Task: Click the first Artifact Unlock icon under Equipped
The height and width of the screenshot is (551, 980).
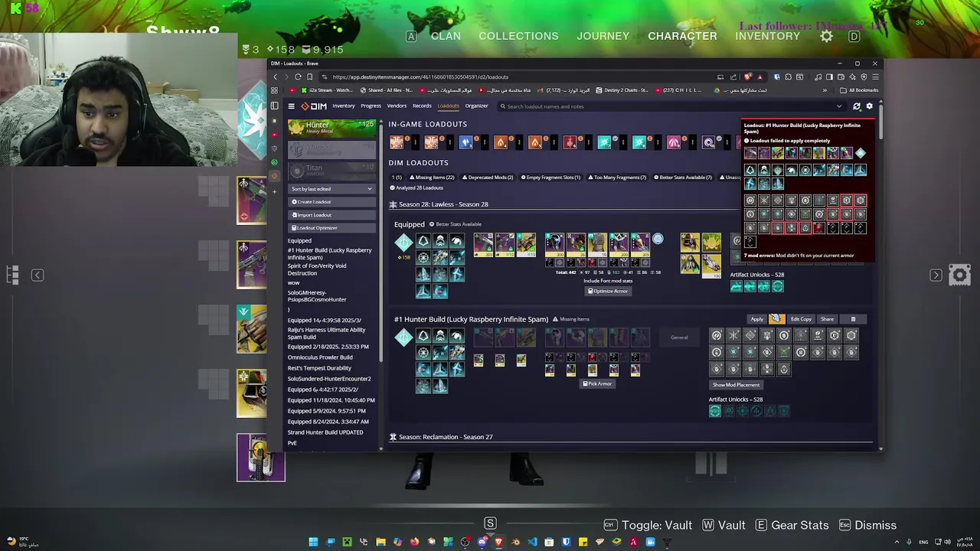Action: pyautogui.click(x=736, y=286)
